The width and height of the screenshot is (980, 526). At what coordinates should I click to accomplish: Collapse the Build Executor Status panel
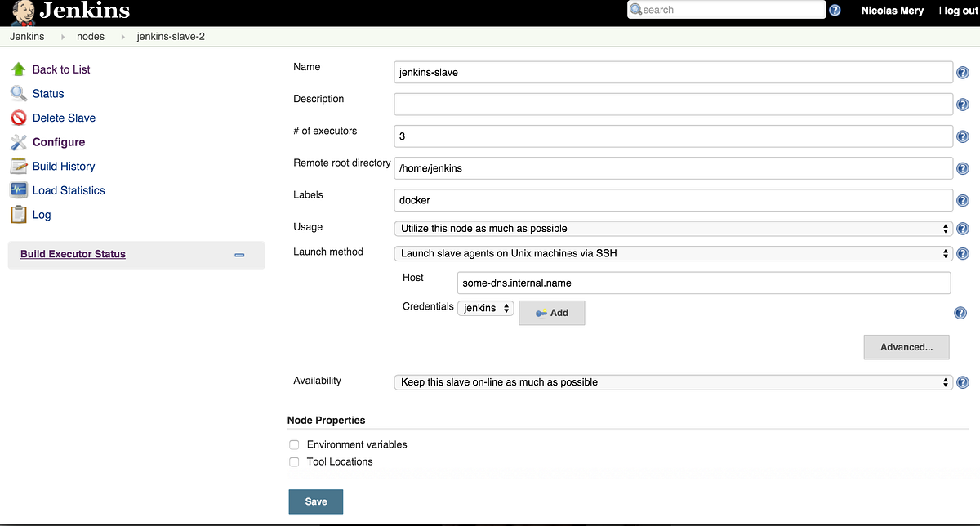[239, 255]
